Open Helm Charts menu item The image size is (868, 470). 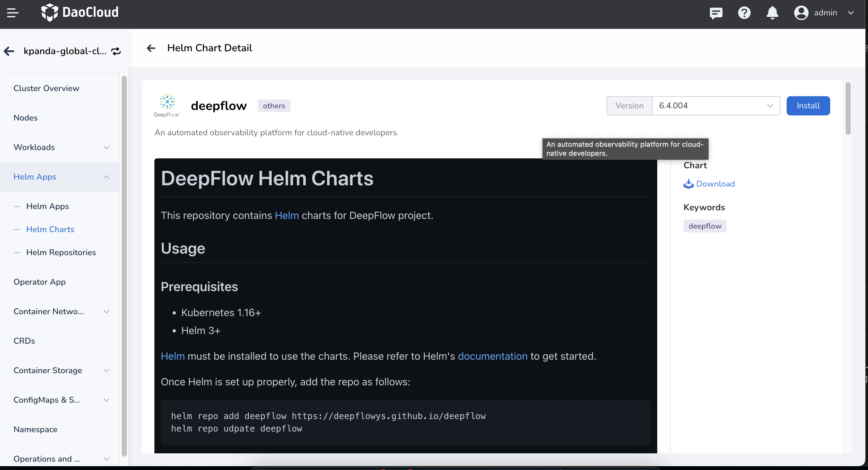pyautogui.click(x=50, y=229)
